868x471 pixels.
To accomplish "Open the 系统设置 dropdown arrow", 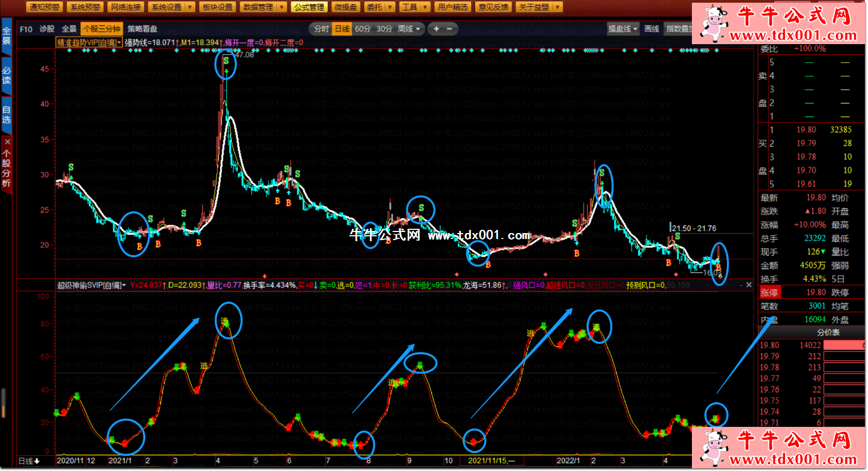I will (189, 7).
